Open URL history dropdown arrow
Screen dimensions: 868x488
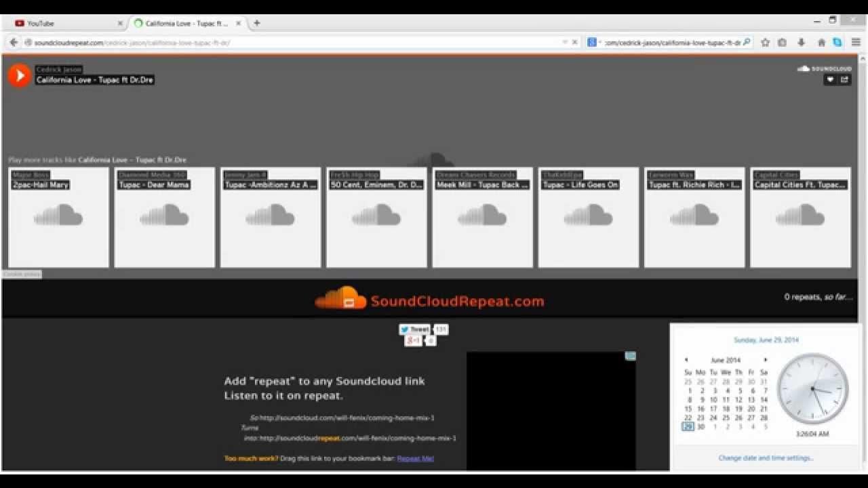(565, 42)
